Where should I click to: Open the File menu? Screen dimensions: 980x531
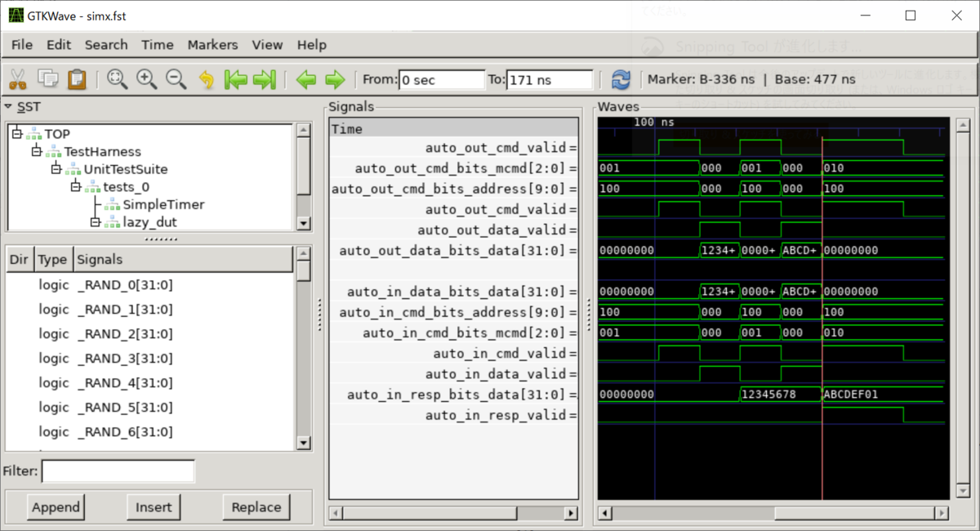click(22, 45)
